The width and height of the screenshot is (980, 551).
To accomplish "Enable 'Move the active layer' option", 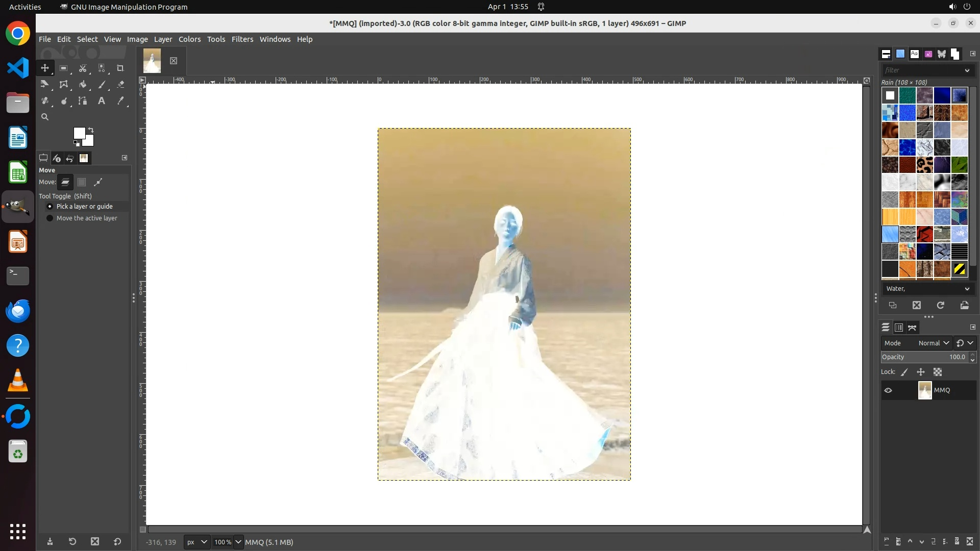I will click(x=50, y=218).
